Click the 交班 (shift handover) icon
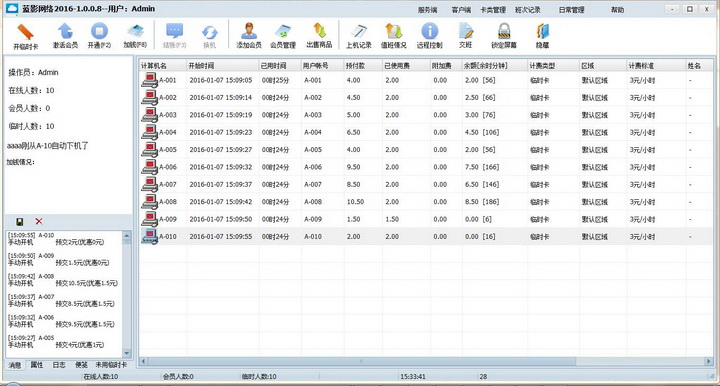Viewport: 720px width, 386px height. point(466,31)
